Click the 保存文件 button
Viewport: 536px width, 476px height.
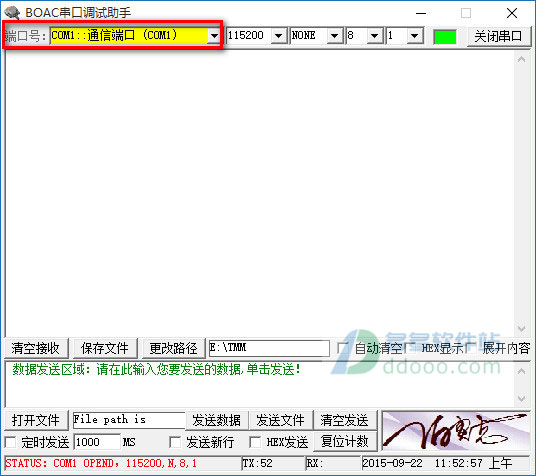105,348
